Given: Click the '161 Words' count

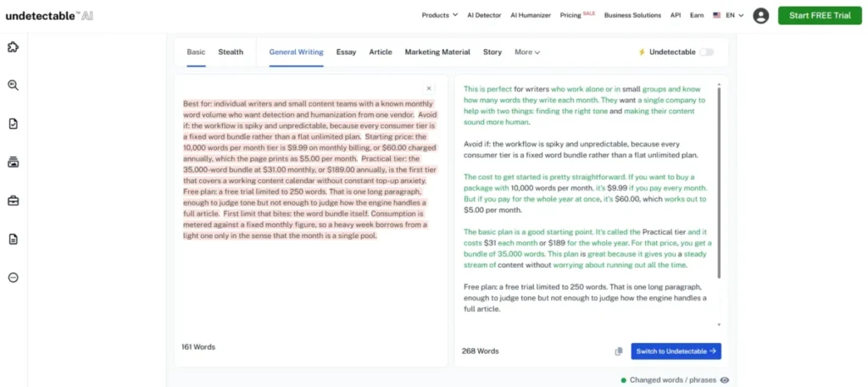Looking at the screenshot, I should (x=198, y=347).
